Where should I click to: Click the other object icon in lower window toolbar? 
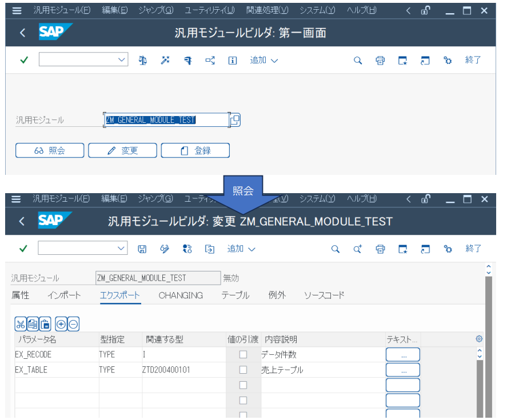187,249
